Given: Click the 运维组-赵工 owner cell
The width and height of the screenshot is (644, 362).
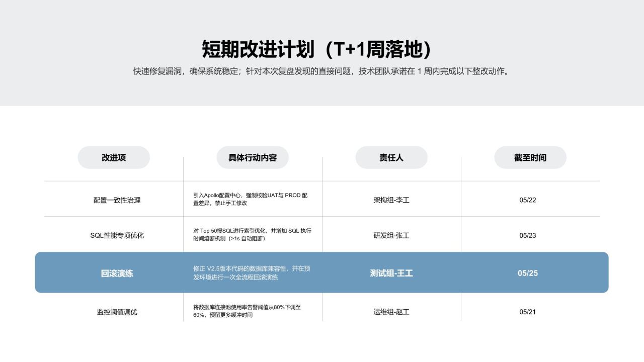Looking at the screenshot, I should [391, 312].
